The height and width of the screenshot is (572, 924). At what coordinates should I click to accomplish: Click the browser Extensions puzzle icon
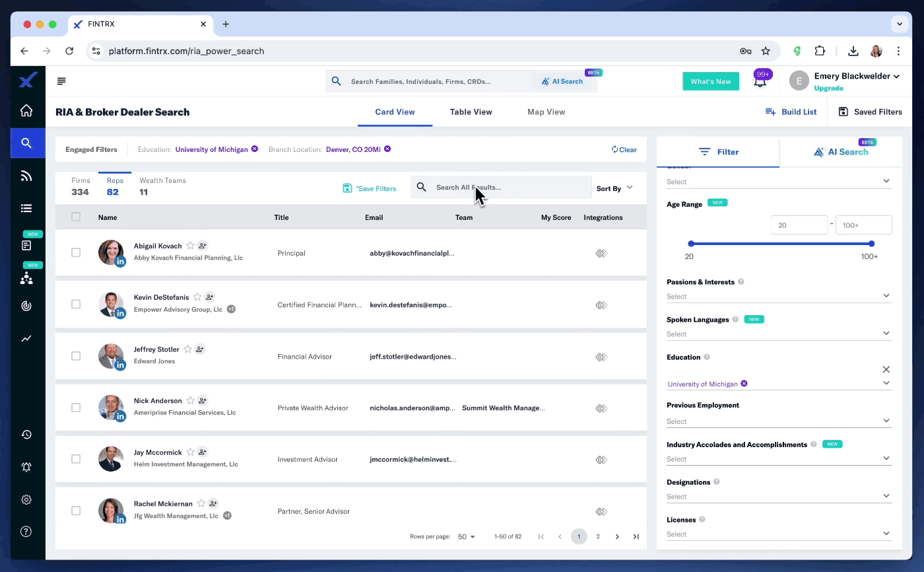click(x=820, y=51)
